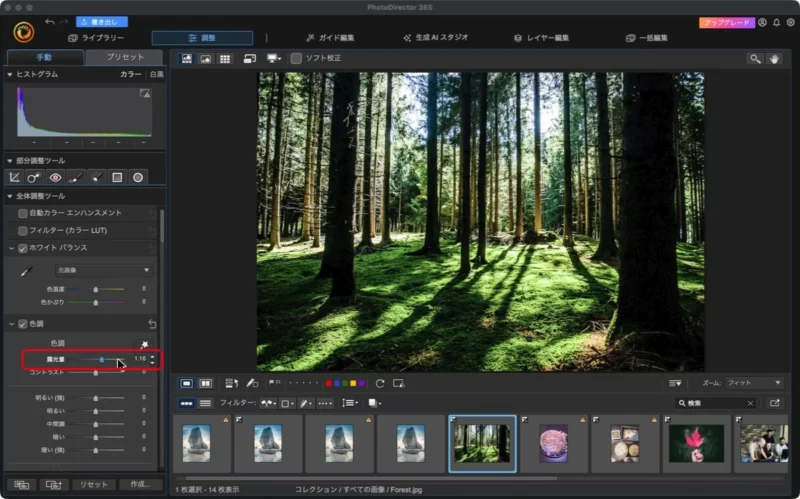This screenshot has width=800, height=499.
Task: Switch to the viewer-only view mode
Action: coord(206,59)
